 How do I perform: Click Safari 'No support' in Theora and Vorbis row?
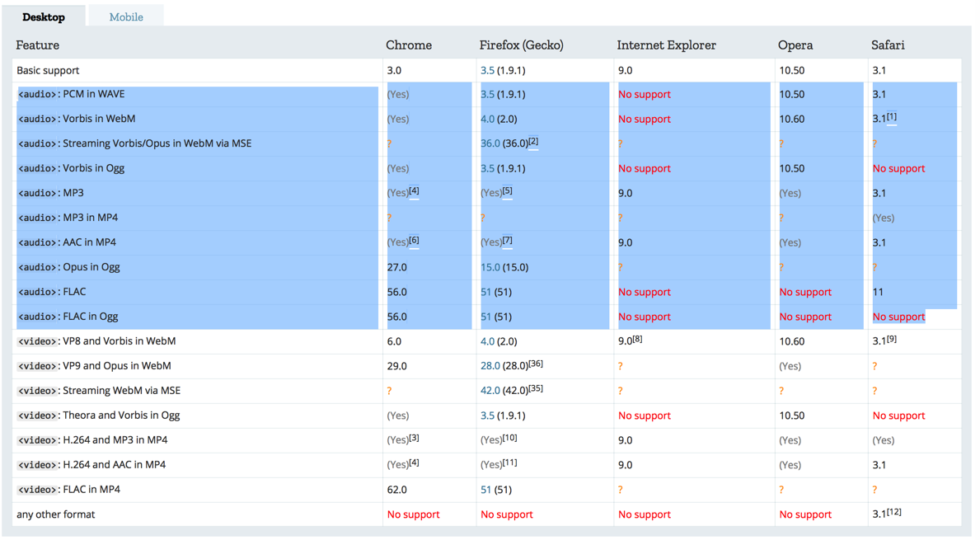pos(898,416)
